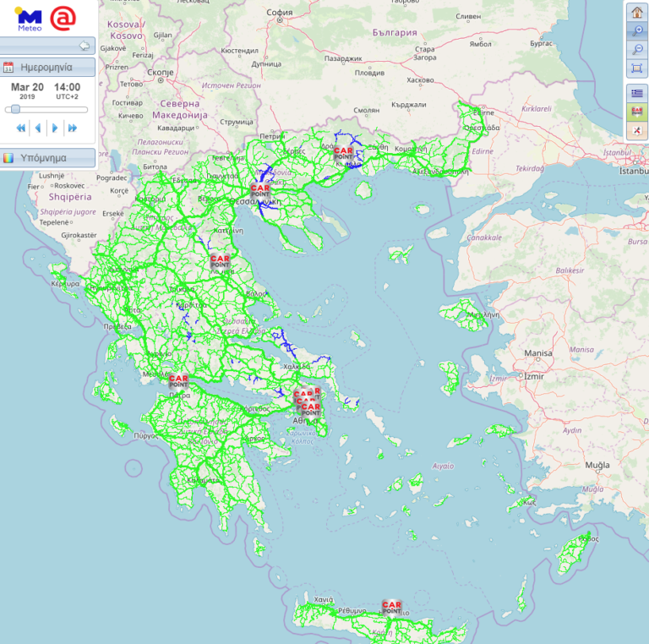The height and width of the screenshot is (644, 649).
Task: Toggle the repair tools markers layer
Action: click(x=637, y=130)
